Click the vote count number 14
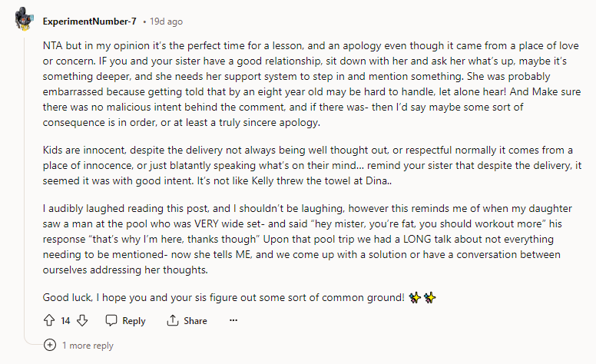Viewport: 596px width, 364px height. click(66, 320)
